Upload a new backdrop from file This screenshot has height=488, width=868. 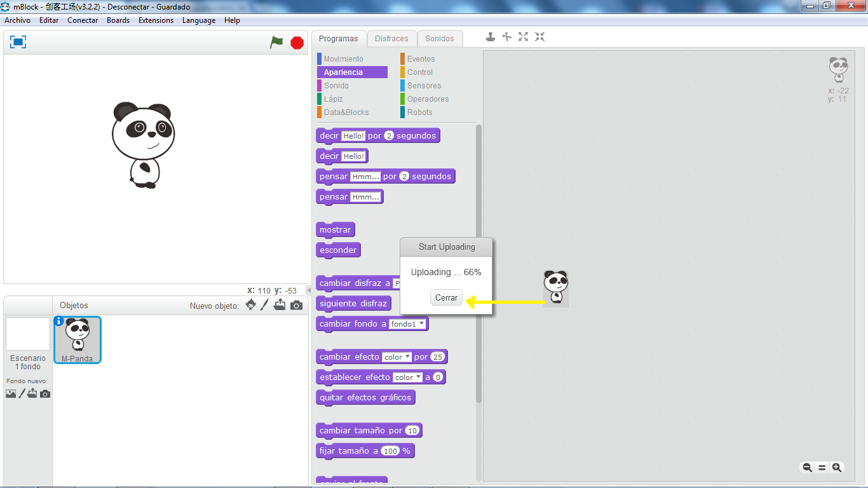pos(32,393)
